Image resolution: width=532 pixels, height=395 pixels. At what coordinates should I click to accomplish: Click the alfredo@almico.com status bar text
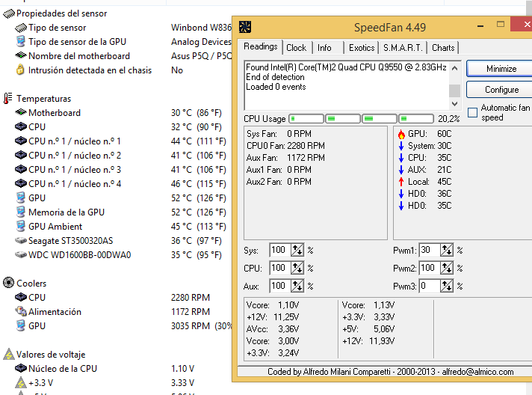477,372
